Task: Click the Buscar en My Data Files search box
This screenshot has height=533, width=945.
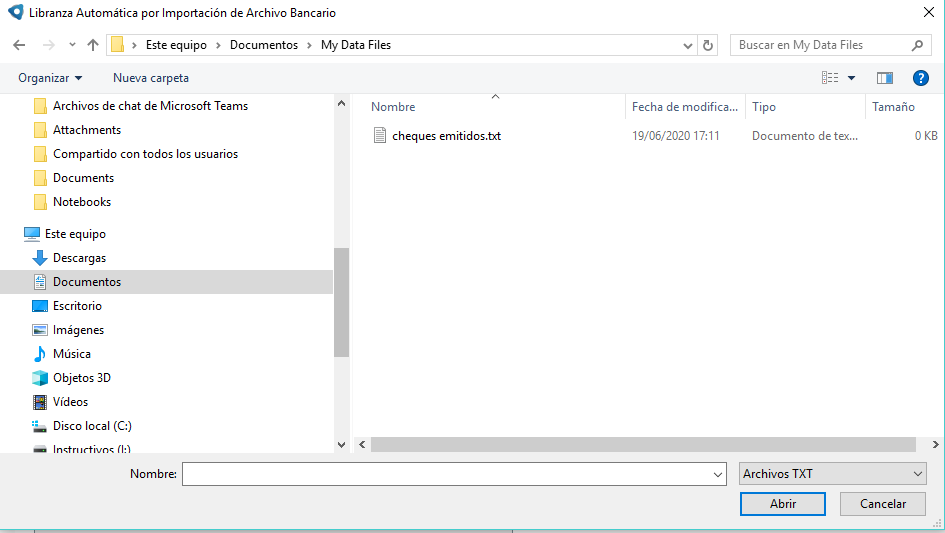Action: pyautogui.click(x=820, y=45)
